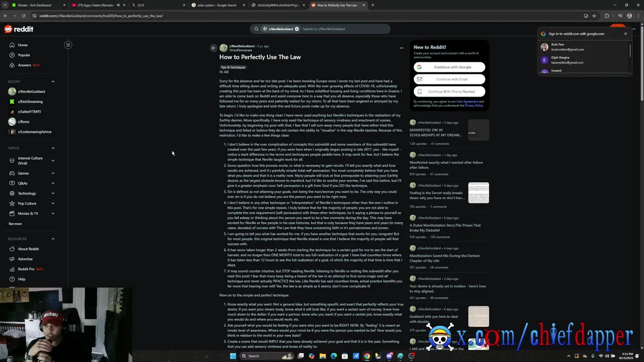Open Answers BETA in the sidebar
The image size is (644, 362).
pos(34,65)
